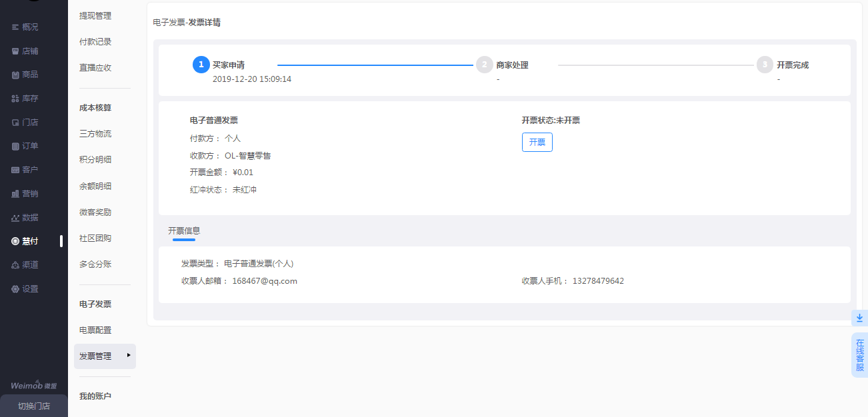The height and width of the screenshot is (417, 868).
Task: Click the 电子发票-发票详情 page title
Action: [187, 23]
